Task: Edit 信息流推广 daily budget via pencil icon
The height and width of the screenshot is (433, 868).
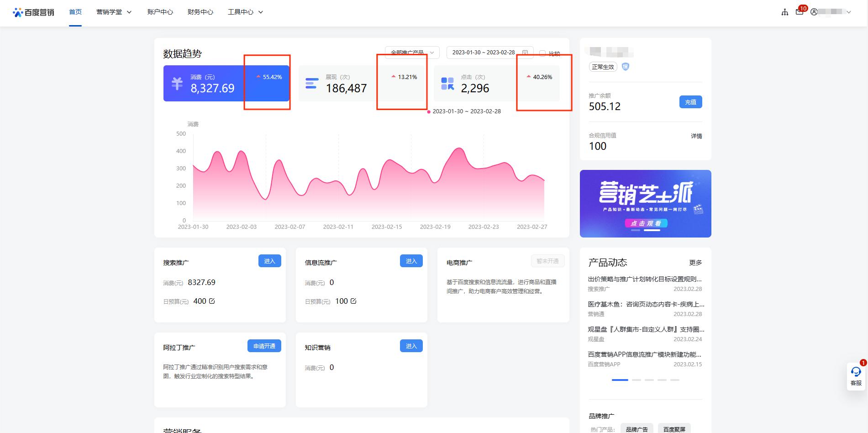Action: (353, 301)
